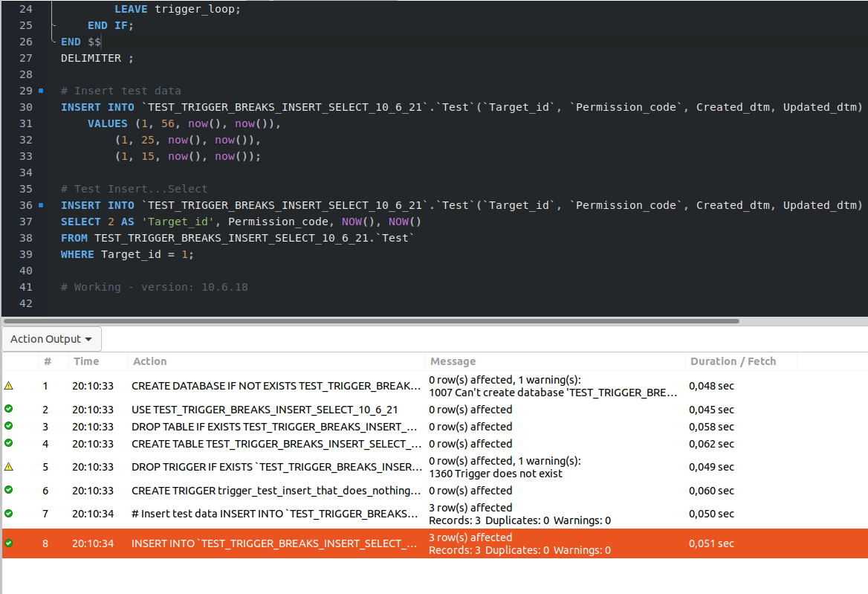Collapse the code fold marker at line 26
Image resolution: width=868 pixels, height=594 pixels.
(53, 42)
